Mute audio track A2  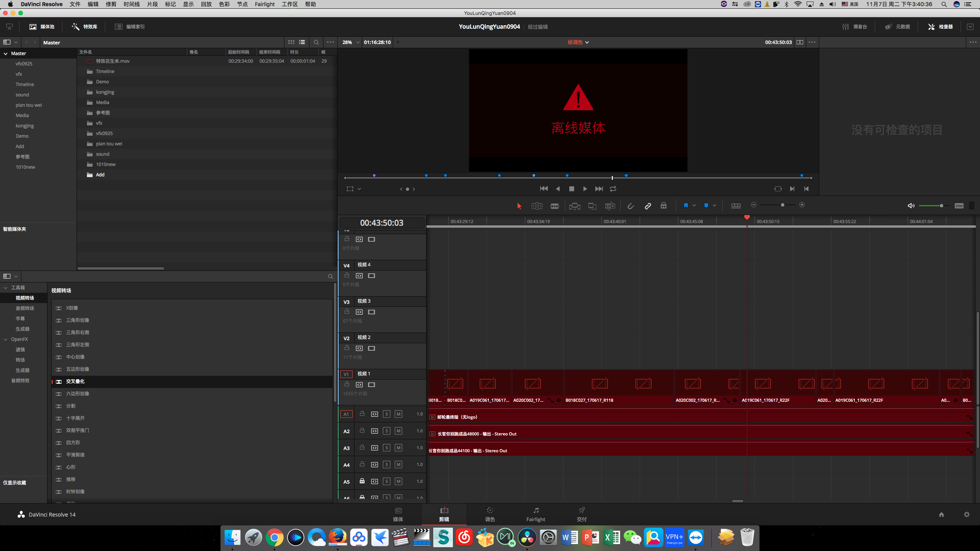(399, 431)
